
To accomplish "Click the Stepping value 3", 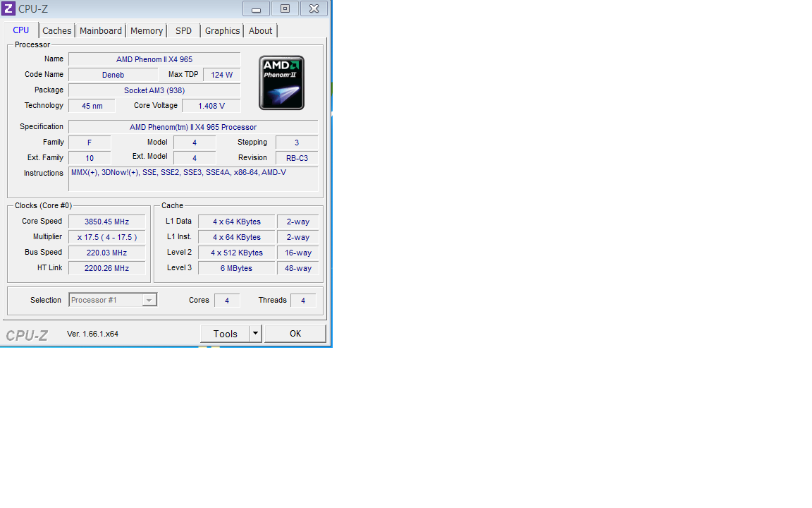I will pyautogui.click(x=297, y=143).
